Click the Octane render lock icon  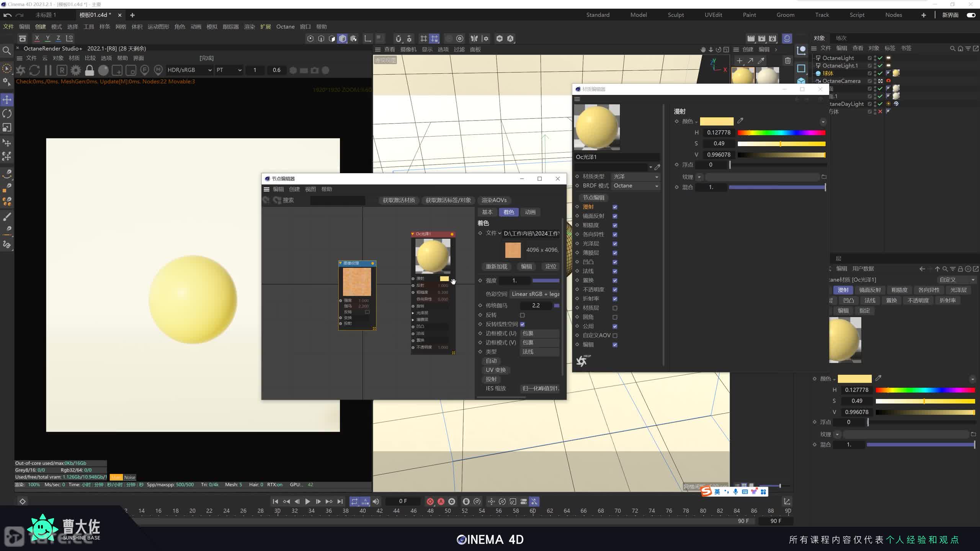(x=89, y=70)
